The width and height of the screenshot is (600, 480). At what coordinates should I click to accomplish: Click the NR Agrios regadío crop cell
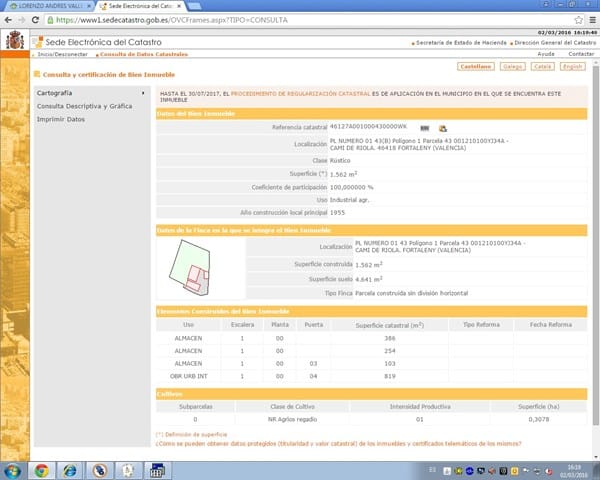[292, 419]
